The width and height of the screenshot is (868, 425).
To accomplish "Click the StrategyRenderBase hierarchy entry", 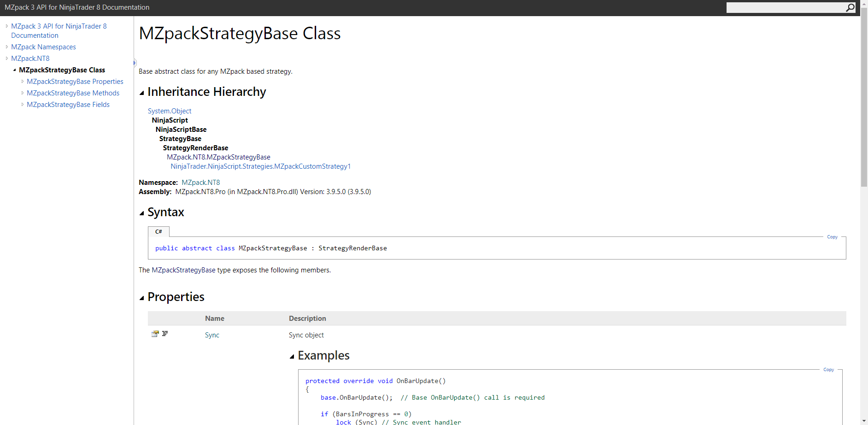I will pyautogui.click(x=195, y=148).
